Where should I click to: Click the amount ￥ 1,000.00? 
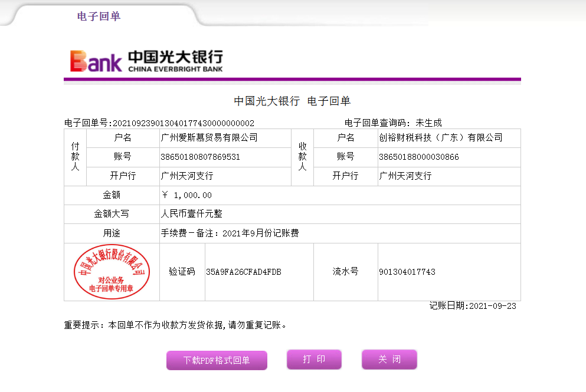(x=187, y=195)
